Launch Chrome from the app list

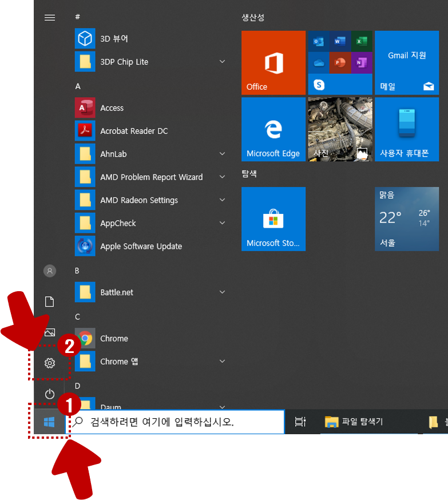pyautogui.click(x=150, y=338)
